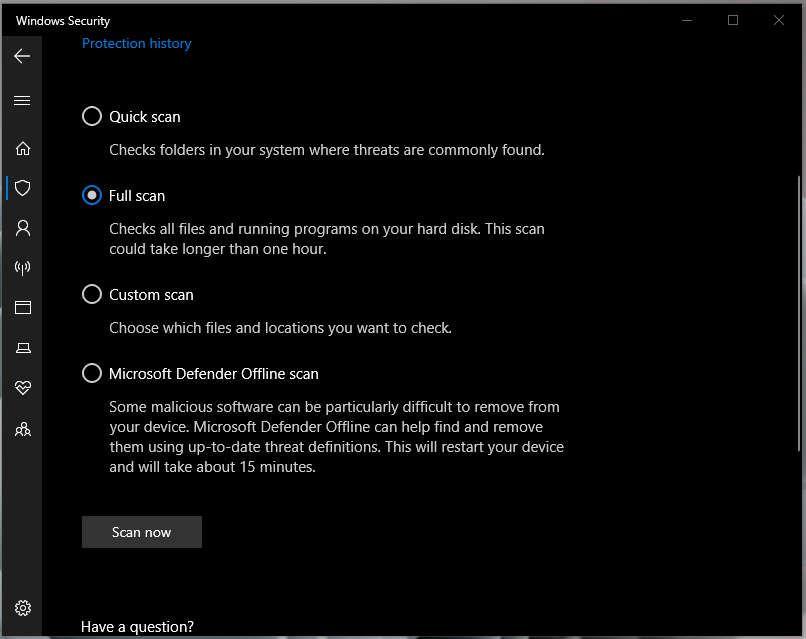This screenshot has height=639, width=806.
Task: Select the Full scan option
Action: [x=92, y=196]
